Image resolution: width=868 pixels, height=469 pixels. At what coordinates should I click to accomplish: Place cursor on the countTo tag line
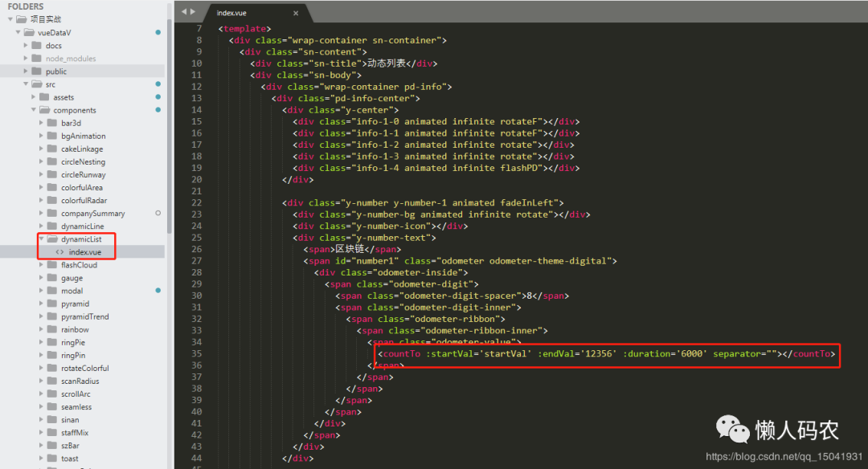[607, 353]
